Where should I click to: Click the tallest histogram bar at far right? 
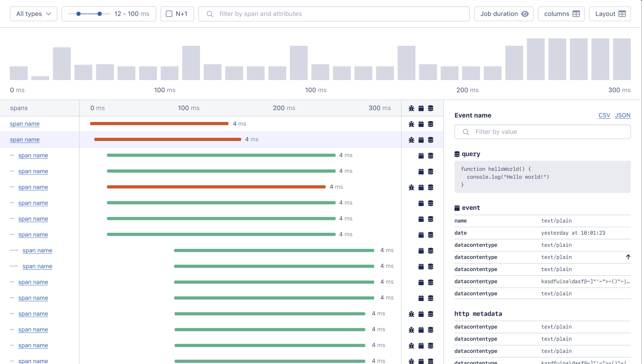622,59
